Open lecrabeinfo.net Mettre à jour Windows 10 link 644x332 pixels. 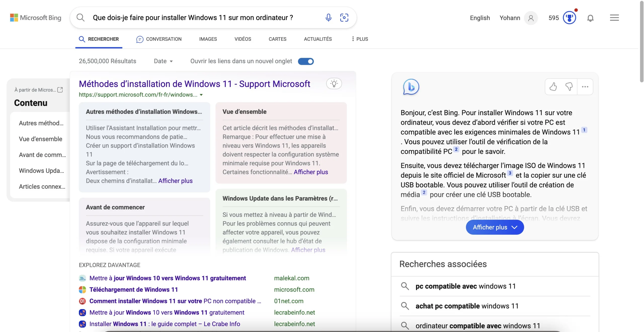tap(167, 312)
